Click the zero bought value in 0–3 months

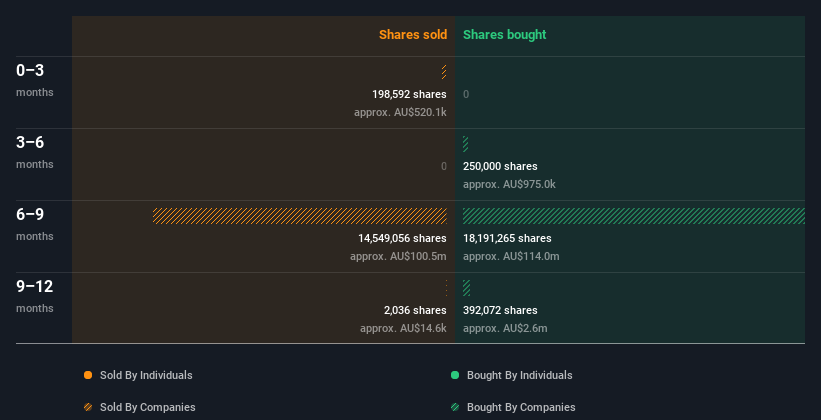click(466, 94)
